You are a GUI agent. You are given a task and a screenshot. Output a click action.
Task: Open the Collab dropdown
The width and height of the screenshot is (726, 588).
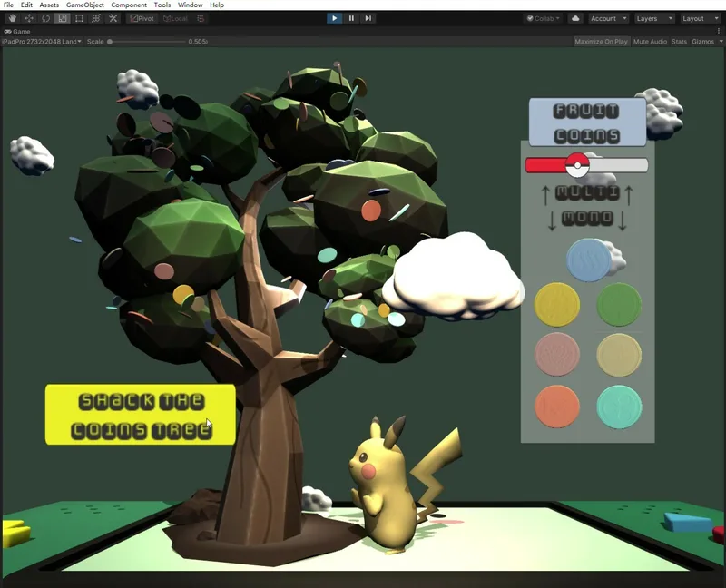click(544, 18)
